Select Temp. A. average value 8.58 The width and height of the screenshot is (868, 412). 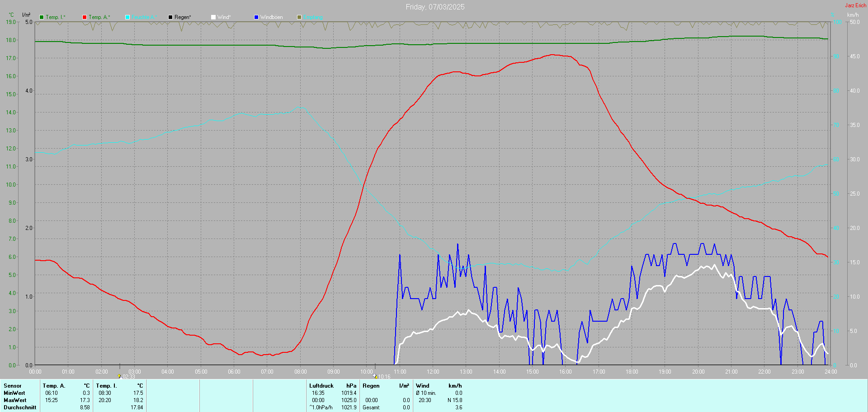85,407
